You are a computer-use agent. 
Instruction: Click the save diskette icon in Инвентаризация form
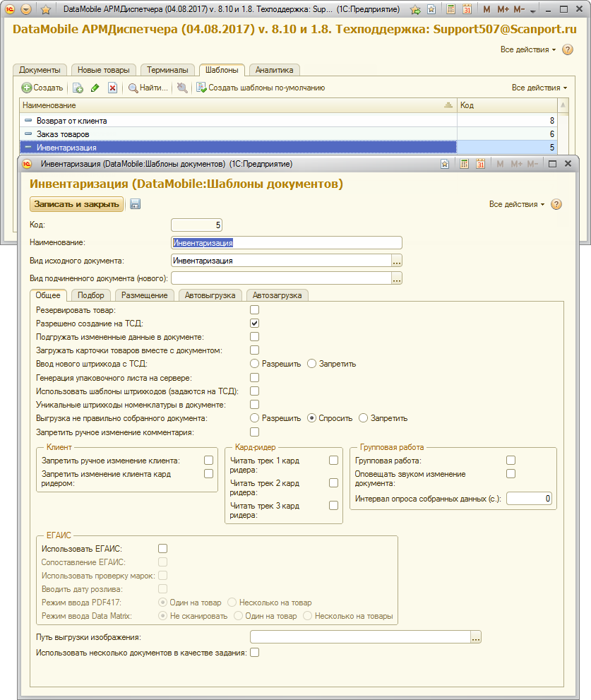tap(135, 204)
